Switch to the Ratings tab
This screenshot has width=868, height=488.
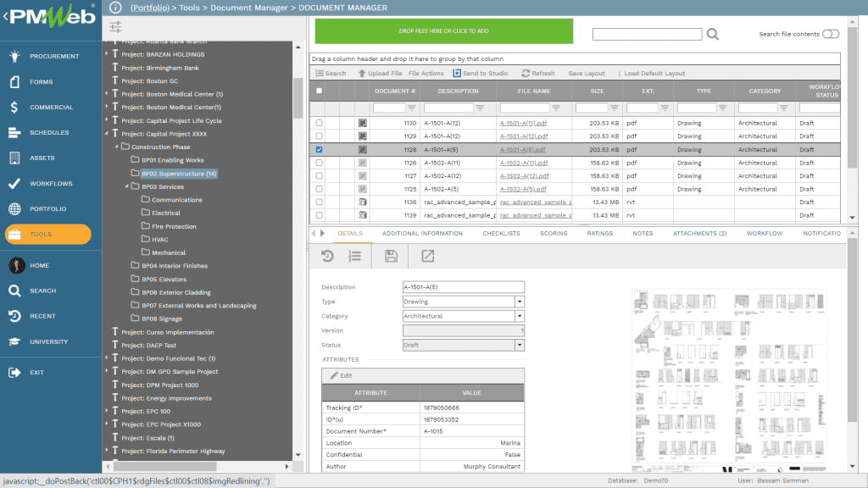point(600,234)
